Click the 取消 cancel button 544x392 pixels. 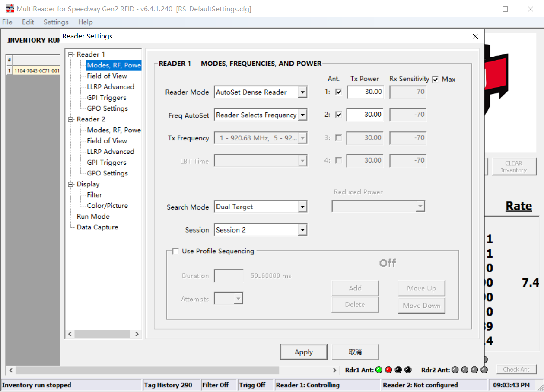point(355,352)
